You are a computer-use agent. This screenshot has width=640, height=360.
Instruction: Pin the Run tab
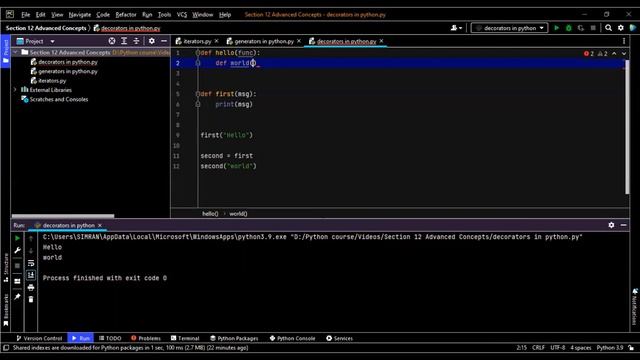17,297
